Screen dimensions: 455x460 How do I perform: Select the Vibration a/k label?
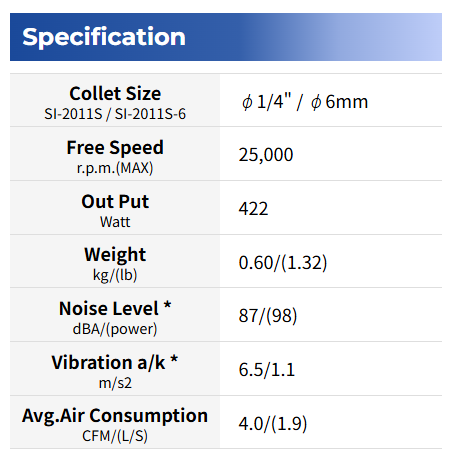coord(115,362)
